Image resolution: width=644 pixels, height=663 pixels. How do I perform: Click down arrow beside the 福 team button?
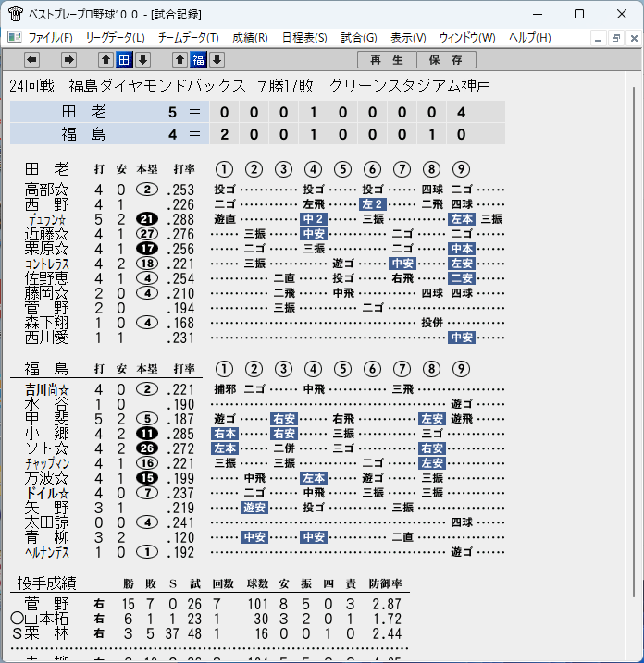[x=217, y=59]
